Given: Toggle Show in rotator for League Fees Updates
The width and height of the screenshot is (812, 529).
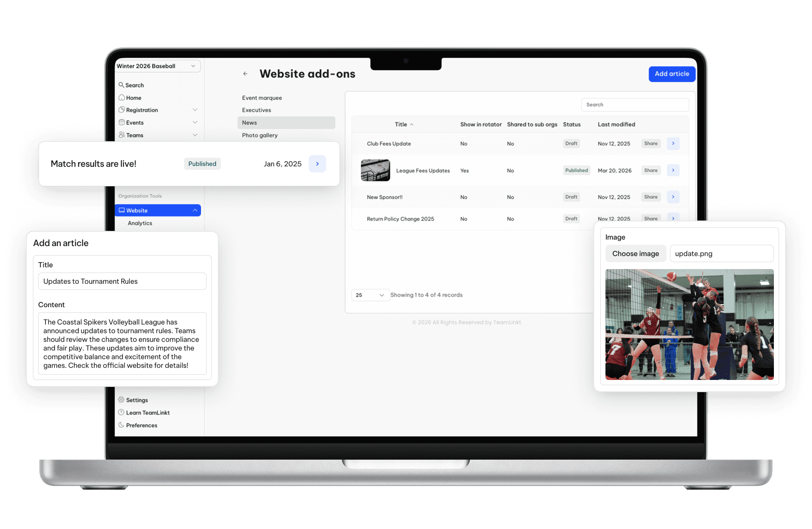Looking at the screenshot, I should [464, 170].
